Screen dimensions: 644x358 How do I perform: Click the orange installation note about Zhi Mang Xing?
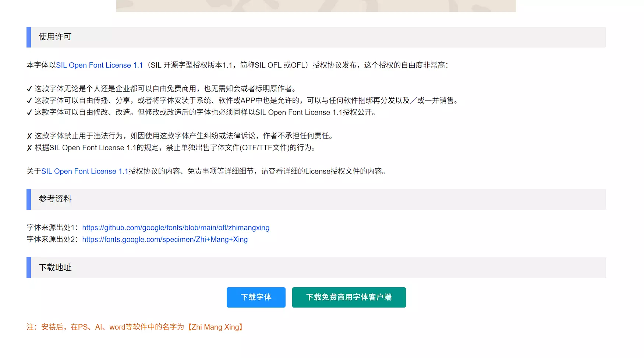tap(135, 327)
